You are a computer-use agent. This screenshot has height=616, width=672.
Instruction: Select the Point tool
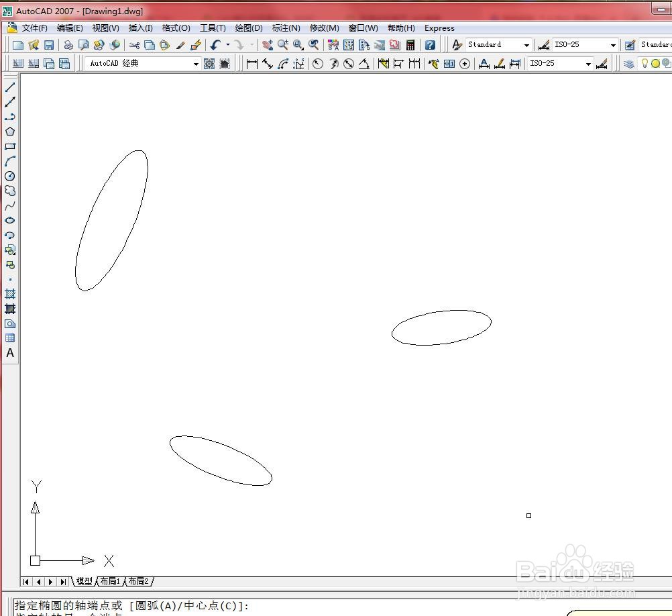(10, 280)
